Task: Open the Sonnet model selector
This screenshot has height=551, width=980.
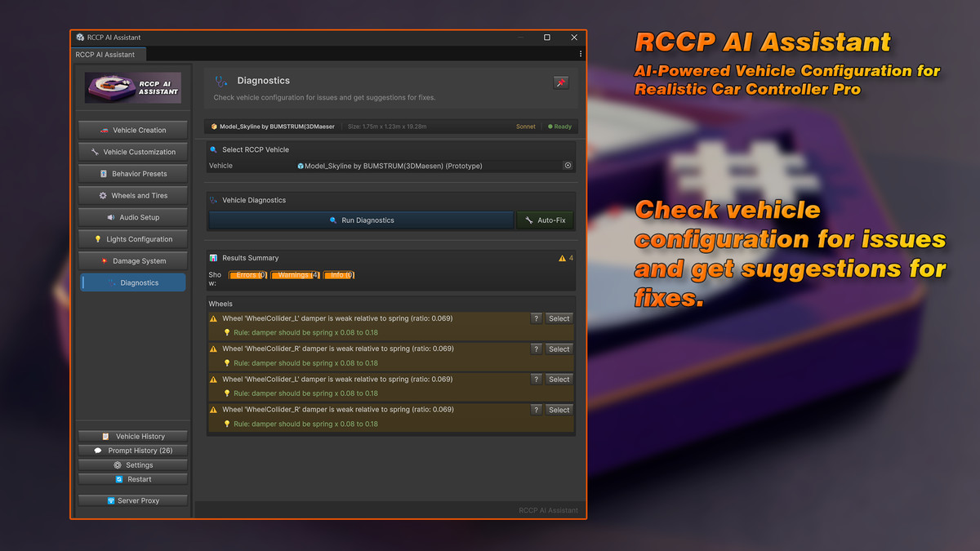Action: [x=525, y=127]
